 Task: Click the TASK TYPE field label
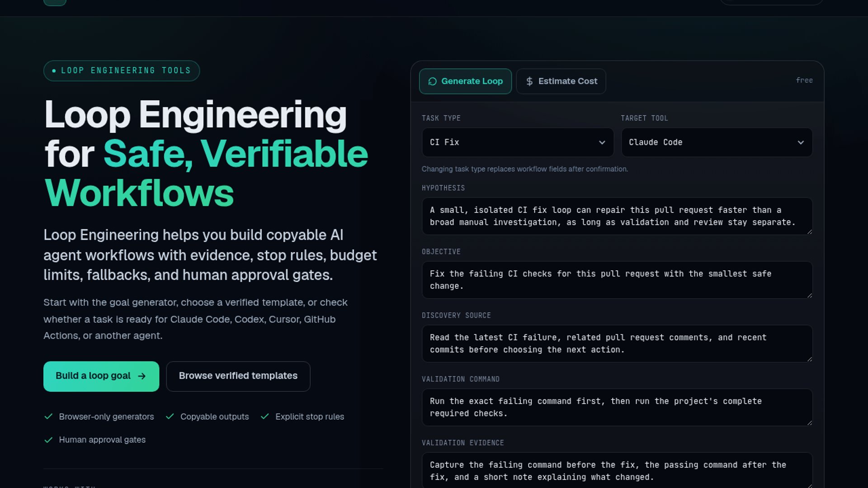pyautogui.click(x=441, y=118)
